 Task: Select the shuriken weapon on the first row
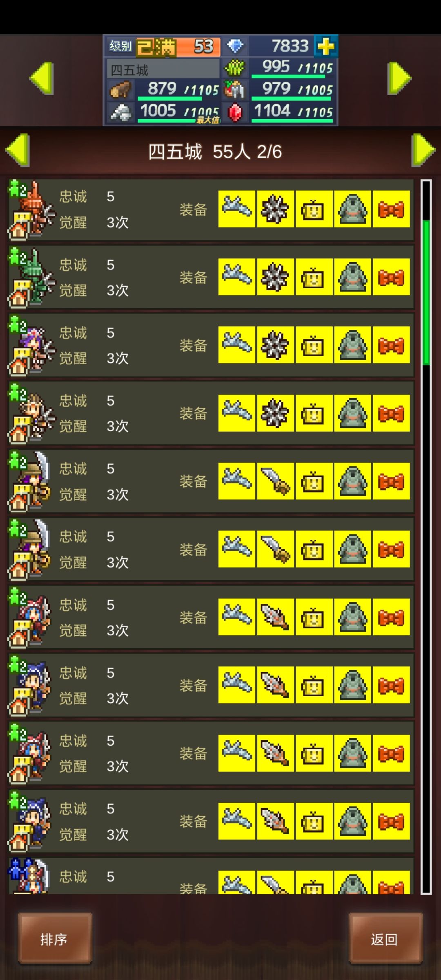click(x=275, y=209)
